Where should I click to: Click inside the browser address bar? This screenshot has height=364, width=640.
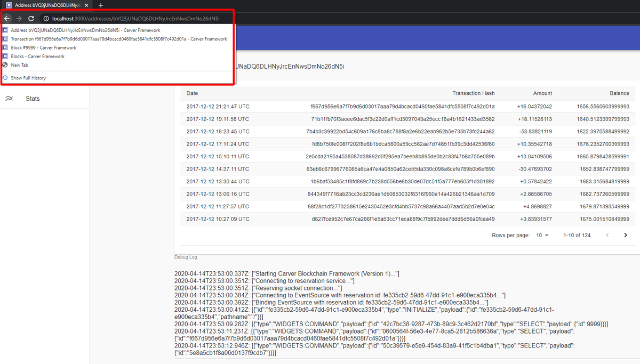(133, 18)
